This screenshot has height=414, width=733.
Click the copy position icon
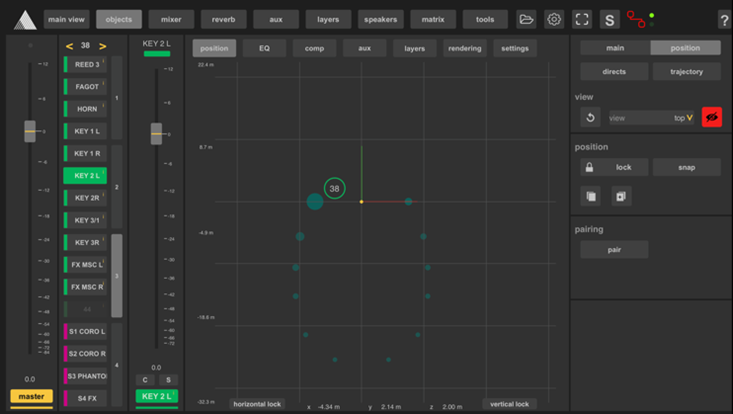click(590, 197)
